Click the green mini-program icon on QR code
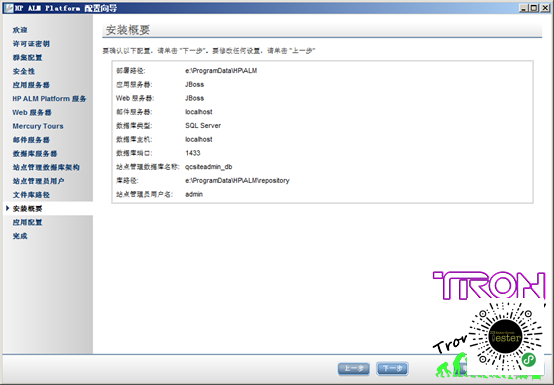This screenshot has height=385, width=554. (529, 360)
